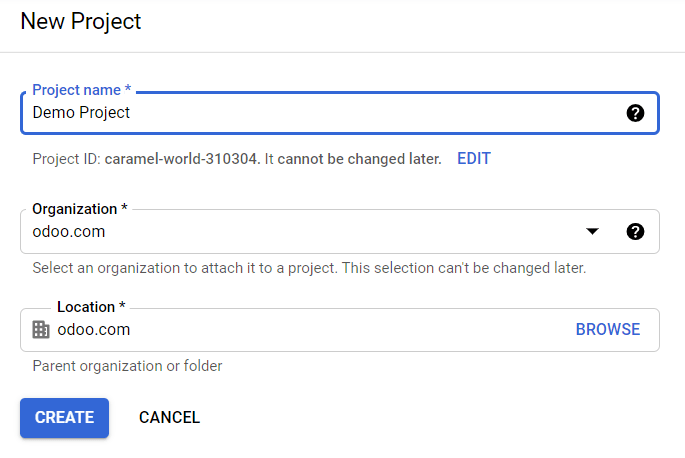The height and width of the screenshot is (458, 685).
Task: Click the New Project heading
Action: (81, 21)
